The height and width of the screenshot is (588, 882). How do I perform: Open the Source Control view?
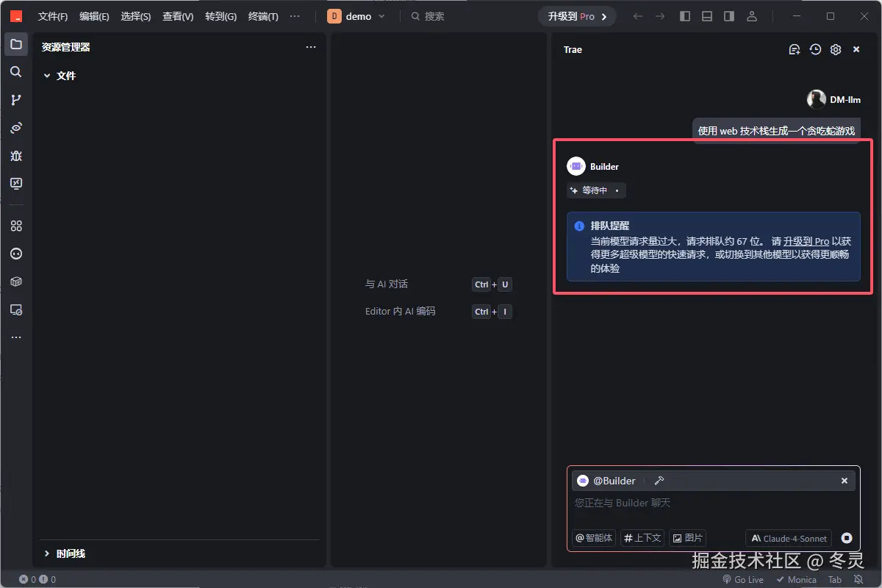point(16,99)
